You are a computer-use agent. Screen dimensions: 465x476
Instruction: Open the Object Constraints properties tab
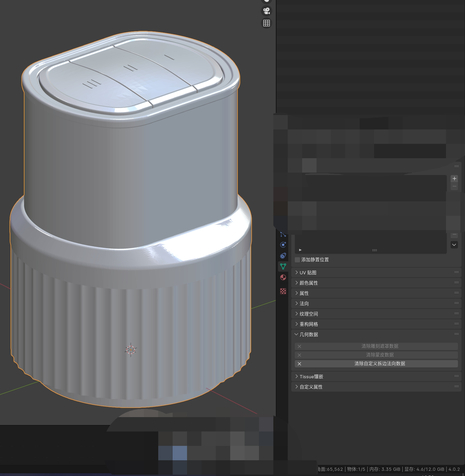click(283, 256)
